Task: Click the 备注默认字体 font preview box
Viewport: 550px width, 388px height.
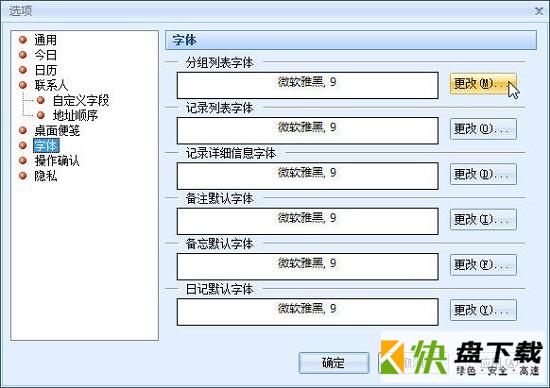Action: (308, 221)
